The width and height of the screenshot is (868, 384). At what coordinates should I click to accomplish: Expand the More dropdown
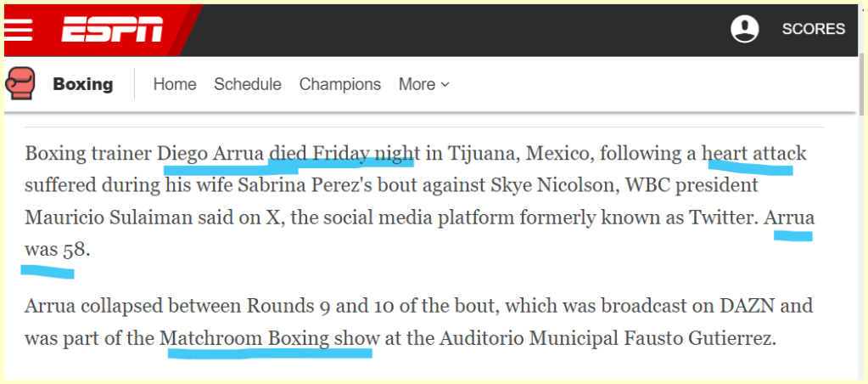coord(423,84)
